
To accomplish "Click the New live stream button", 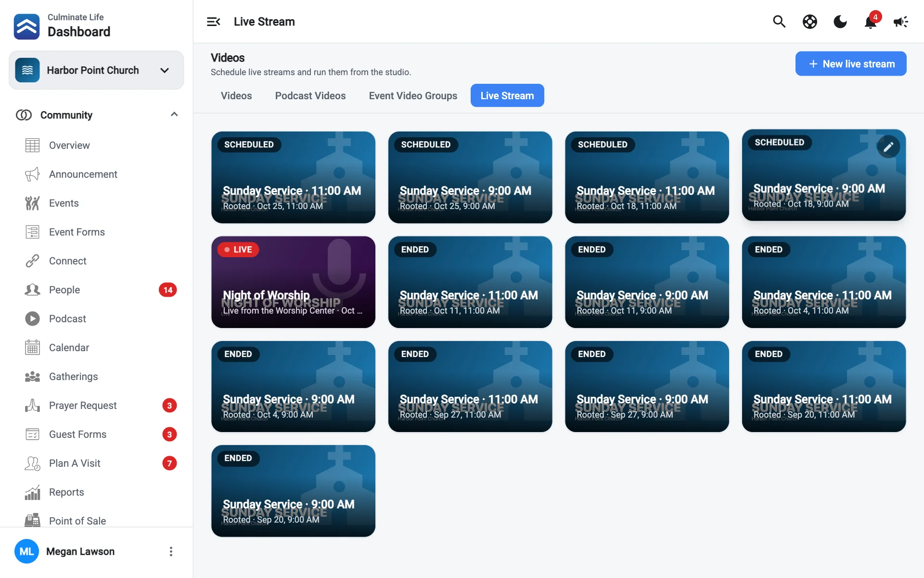I will click(x=851, y=64).
